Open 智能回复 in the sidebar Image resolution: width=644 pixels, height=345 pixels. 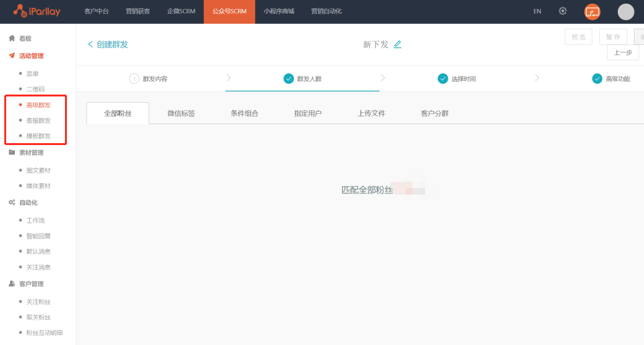(x=39, y=236)
